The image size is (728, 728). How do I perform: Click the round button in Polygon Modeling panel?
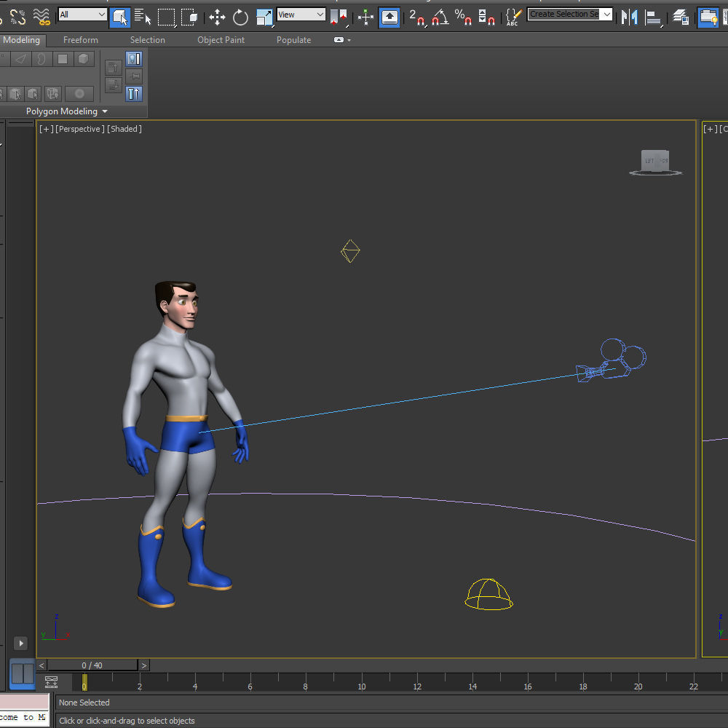pos(79,94)
